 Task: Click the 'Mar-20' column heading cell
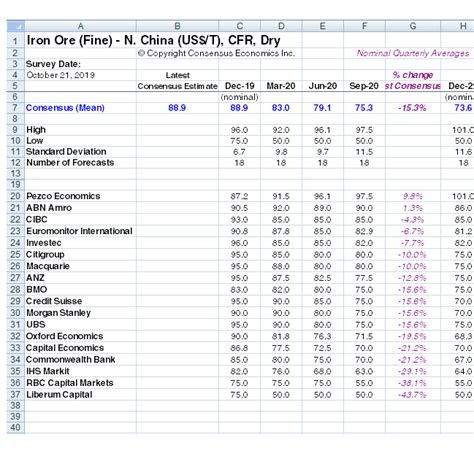[281, 86]
